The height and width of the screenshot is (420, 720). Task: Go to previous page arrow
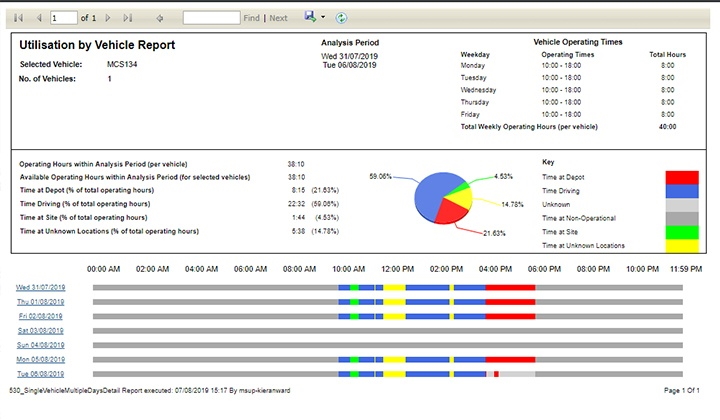39,18
